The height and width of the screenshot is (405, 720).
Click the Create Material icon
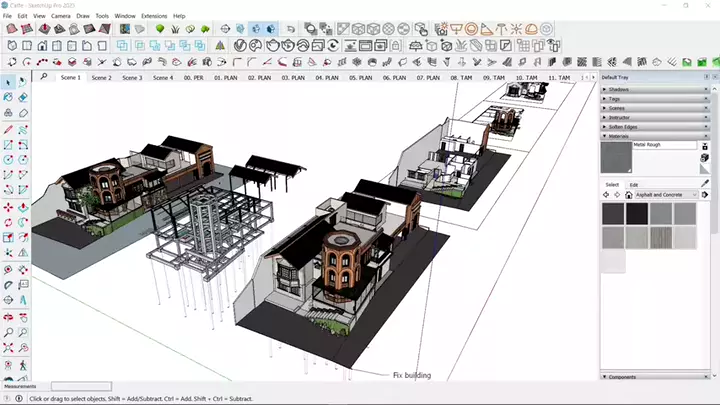point(705,157)
